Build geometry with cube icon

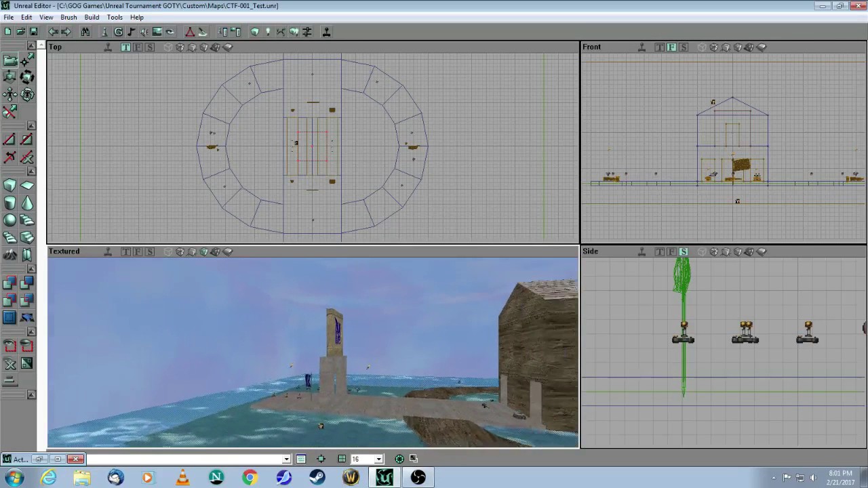[255, 32]
